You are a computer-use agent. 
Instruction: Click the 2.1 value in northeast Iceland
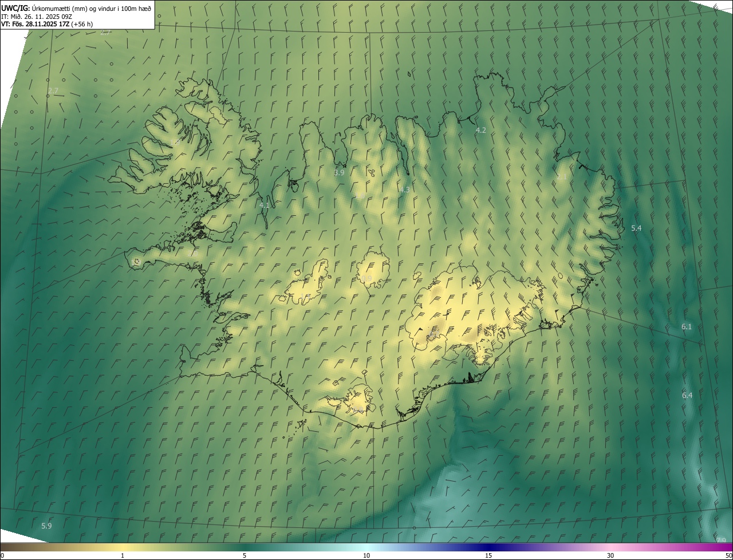coord(562,177)
